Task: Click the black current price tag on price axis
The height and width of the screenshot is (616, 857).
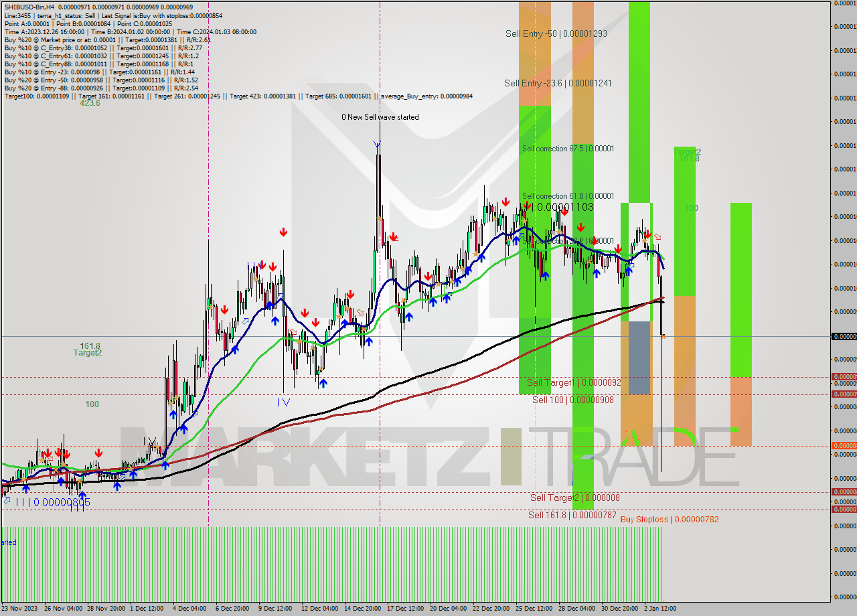Action: click(844, 336)
